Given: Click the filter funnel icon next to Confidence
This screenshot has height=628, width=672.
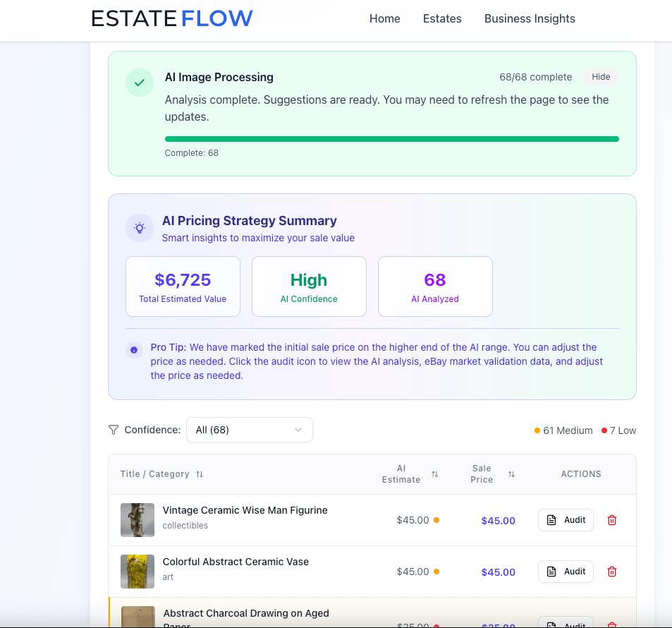Looking at the screenshot, I should (x=114, y=430).
